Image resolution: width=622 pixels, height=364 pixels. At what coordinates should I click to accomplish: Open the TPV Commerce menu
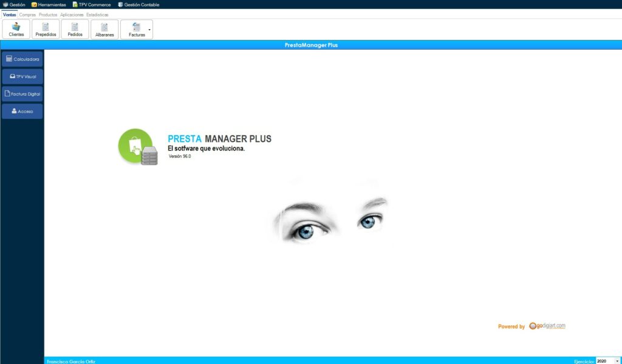coord(92,5)
